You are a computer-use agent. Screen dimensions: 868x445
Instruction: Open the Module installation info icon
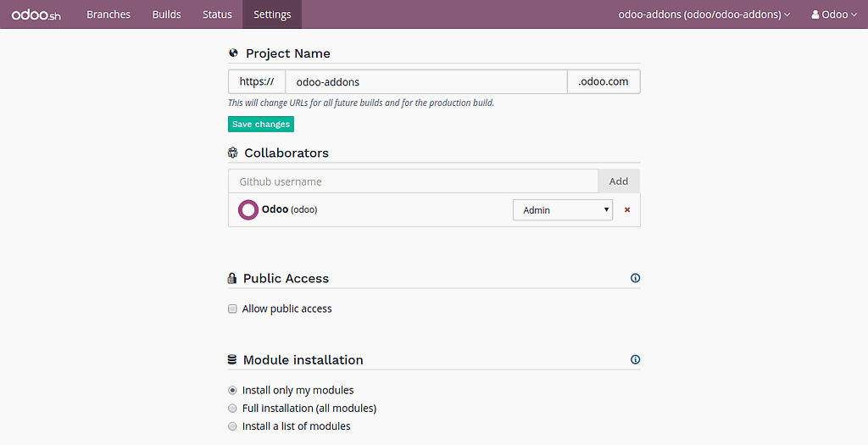tap(635, 359)
